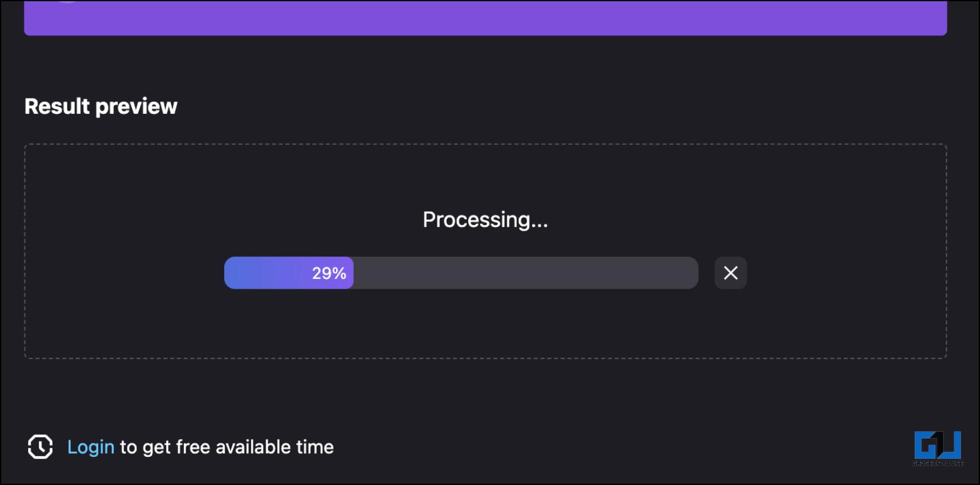Click the Gadgets To Use watermark logo
Viewport: 980px width, 485px height.
[x=938, y=448]
